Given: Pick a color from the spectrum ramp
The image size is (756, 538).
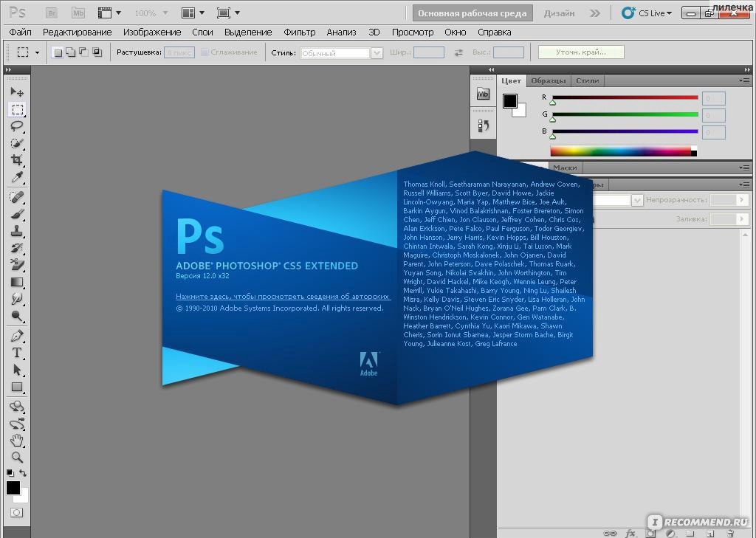Looking at the screenshot, I should pos(623,151).
